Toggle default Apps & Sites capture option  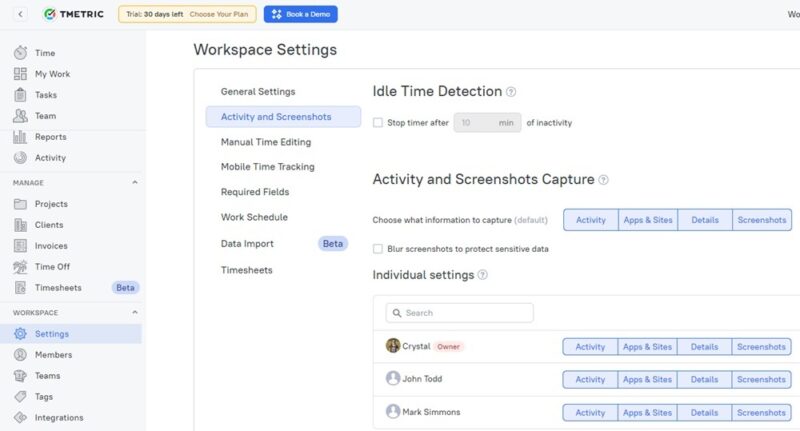648,220
